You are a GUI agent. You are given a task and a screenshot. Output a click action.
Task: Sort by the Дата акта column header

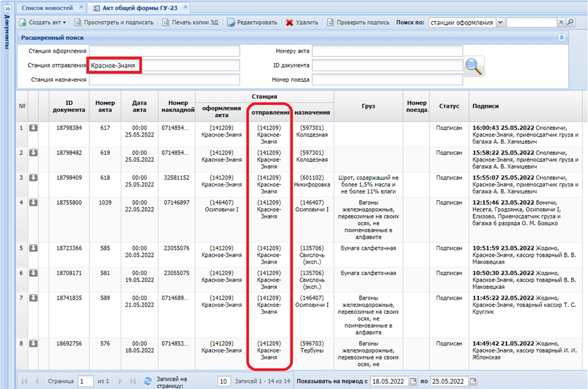coord(139,106)
